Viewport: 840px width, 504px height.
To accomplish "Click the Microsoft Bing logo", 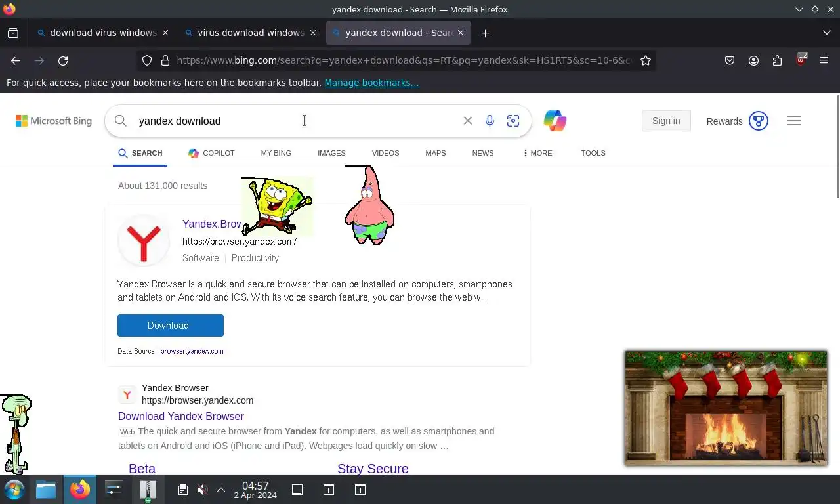I will point(54,121).
